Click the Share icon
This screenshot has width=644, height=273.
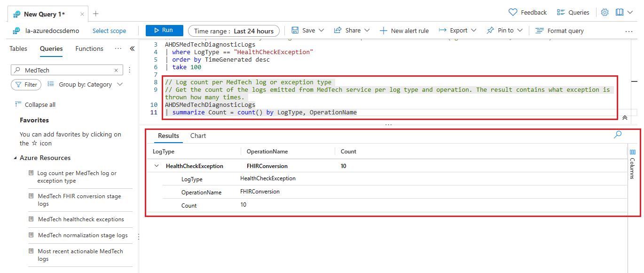coord(338,31)
